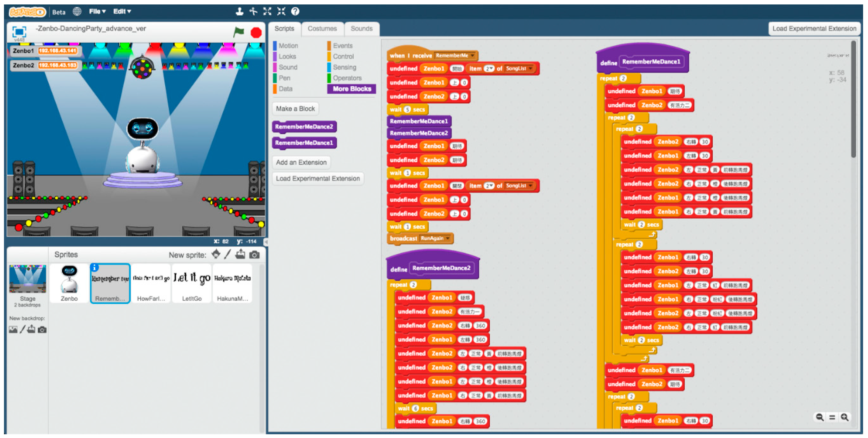Open Edit menu dropdown
868x438 pixels.
click(x=122, y=11)
